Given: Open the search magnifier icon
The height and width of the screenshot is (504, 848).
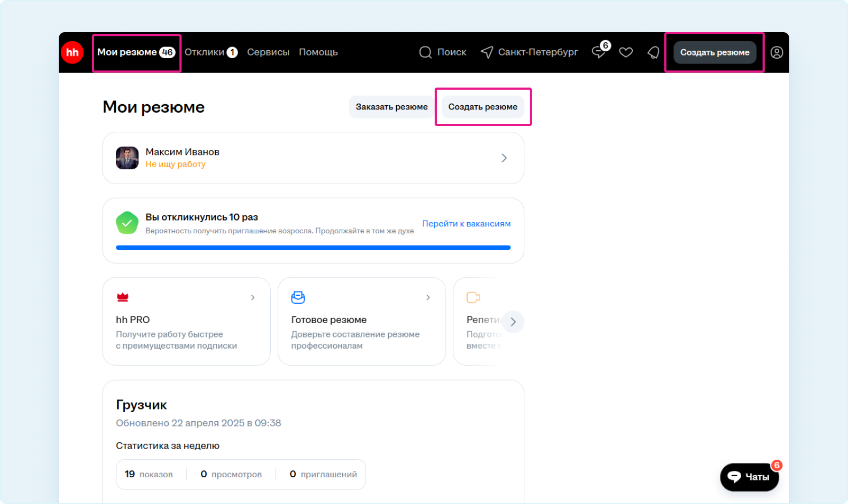Looking at the screenshot, I should coord(426,52).
